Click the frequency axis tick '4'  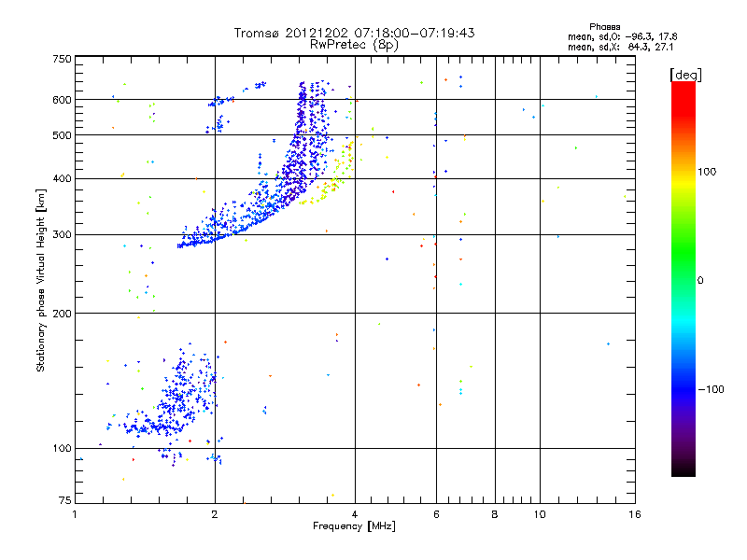[x=355, y=514]
